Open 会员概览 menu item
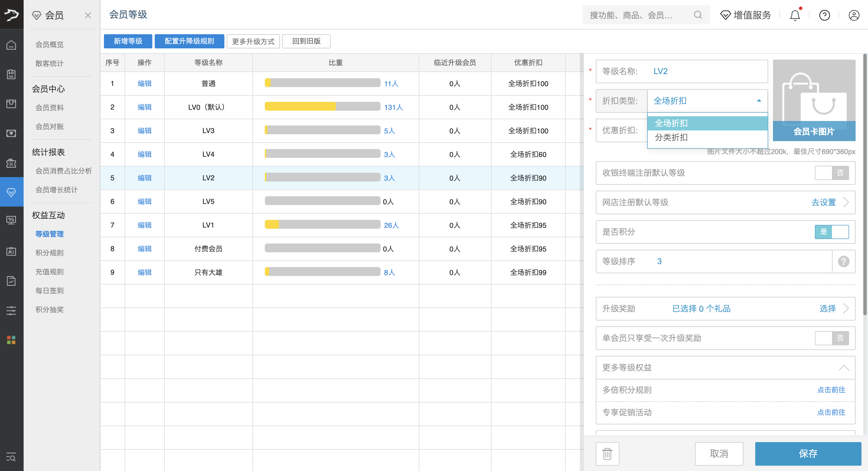This screenshot has height=471, width=868. tap(50, 45)
